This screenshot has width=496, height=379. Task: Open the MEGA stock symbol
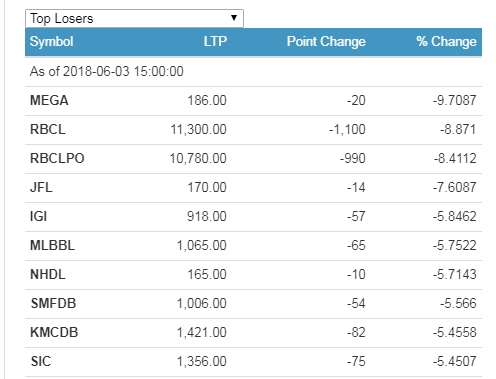(x=49, y=100)
